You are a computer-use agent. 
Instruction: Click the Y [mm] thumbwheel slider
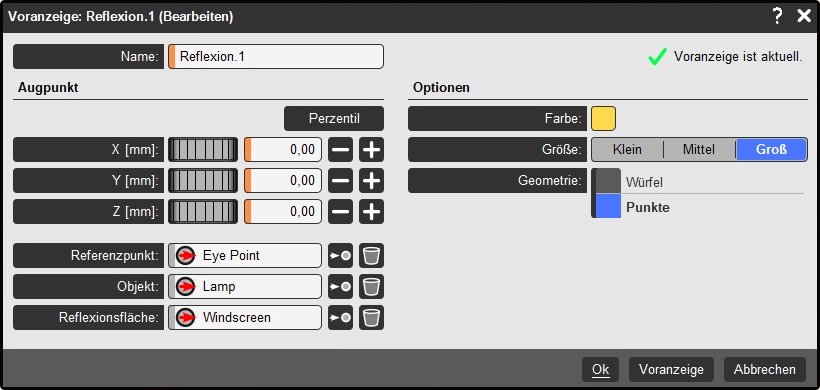[203, 181]
